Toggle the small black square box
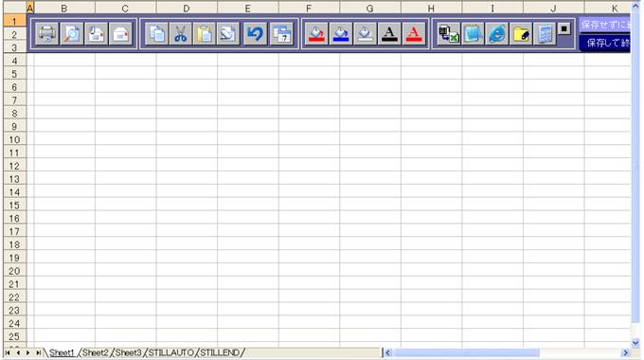This screenshot has height=360, width=644. (564, 28)
